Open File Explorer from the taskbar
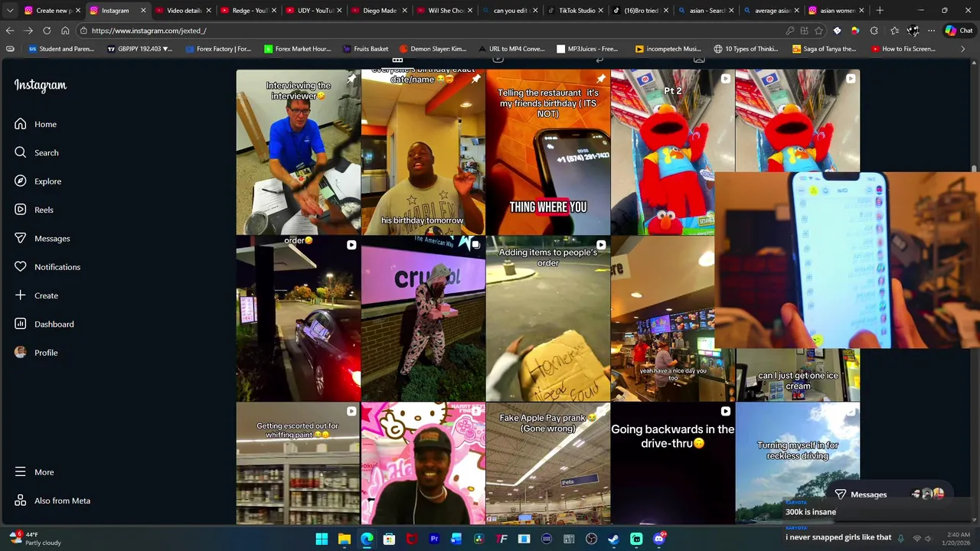The image size is (980, 551). [x=345, y=539]
